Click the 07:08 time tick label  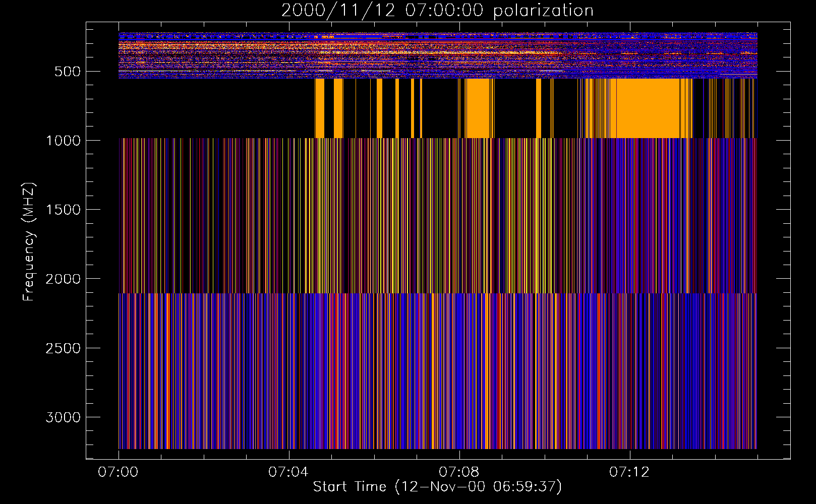(x=459, y=472)
